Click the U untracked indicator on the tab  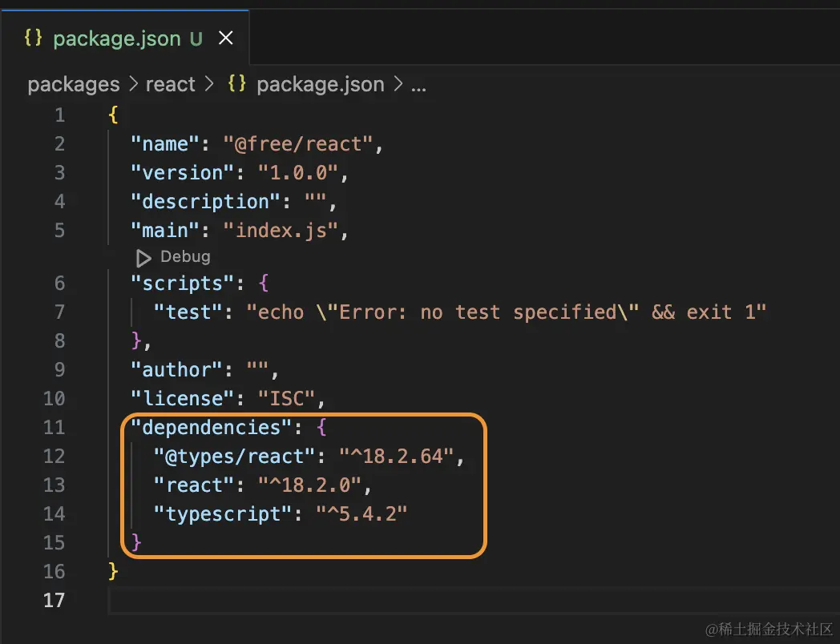pyautogui.click(x=196, y=38)
